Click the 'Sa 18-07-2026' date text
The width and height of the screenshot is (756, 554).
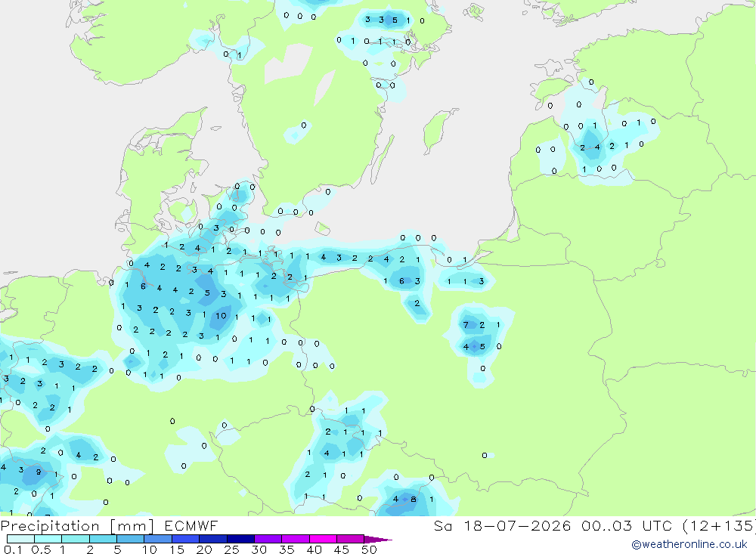[503, 525]
